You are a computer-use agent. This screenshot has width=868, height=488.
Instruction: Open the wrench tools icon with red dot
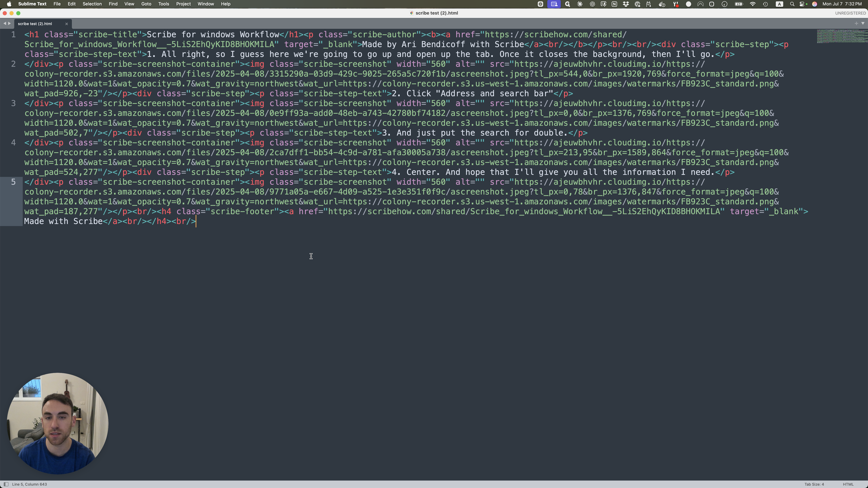tap(676, 4)
